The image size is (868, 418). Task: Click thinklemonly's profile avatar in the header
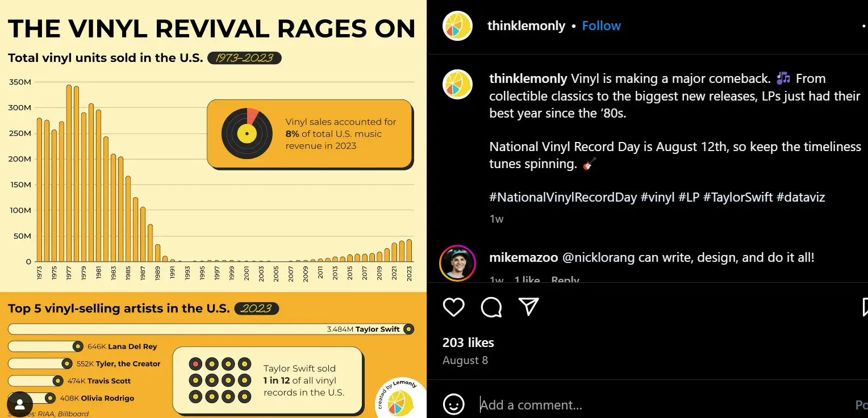(457, 26)
